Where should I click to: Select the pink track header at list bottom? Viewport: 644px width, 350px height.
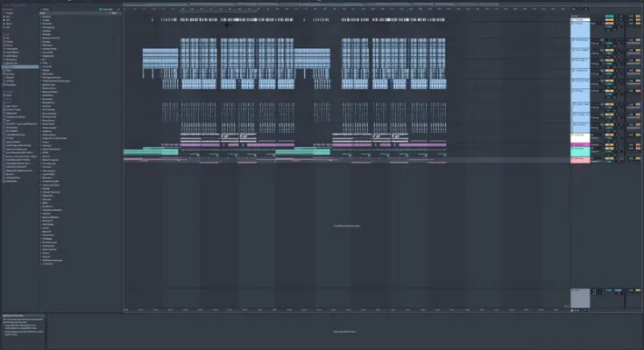click(580, 160)
